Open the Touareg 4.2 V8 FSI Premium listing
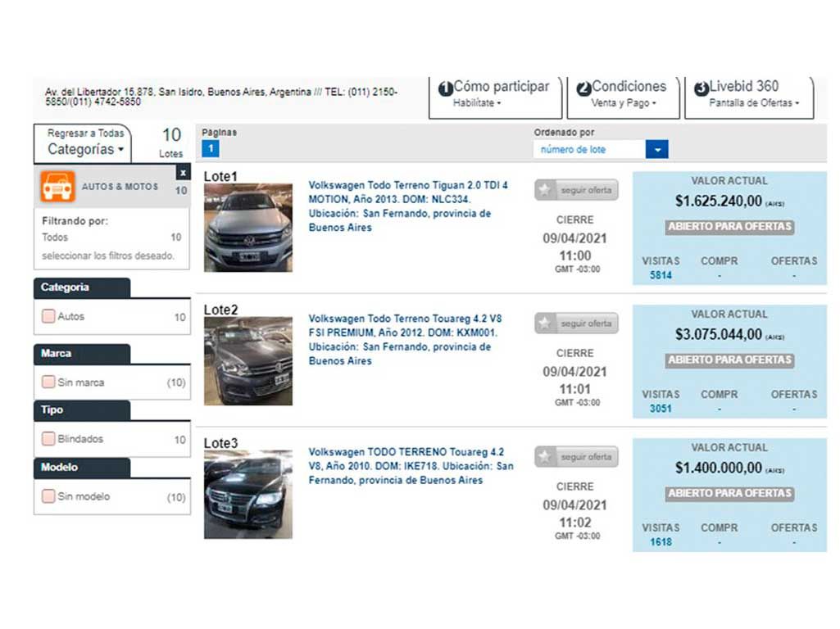The height and width of the screenshot is (629, 840). (406, 339)
